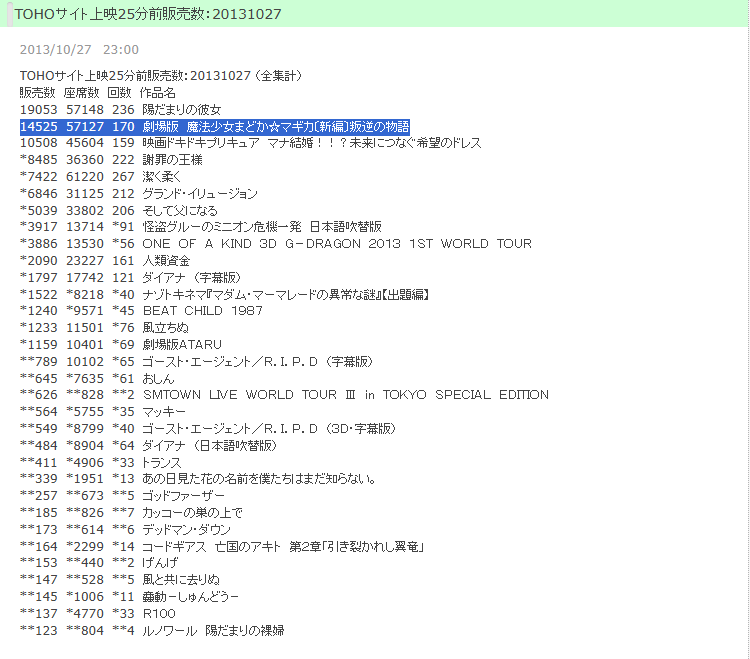This screenshot has width=750, height=659.
Task: Select the SMTOWN LIVE WORLD TOUR III row
Action: click(285, 395)
